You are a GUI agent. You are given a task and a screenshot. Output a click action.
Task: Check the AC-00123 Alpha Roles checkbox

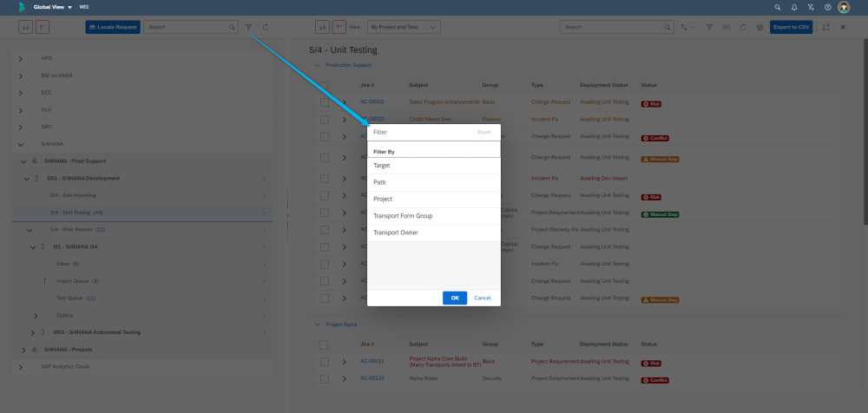click(325, 379)
